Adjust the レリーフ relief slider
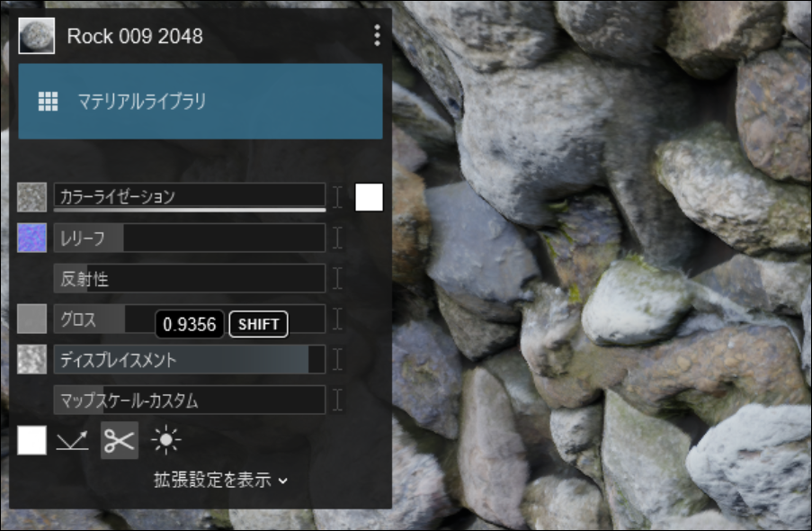Image resolution: width=812 pixels, height=531 pixels. point(190,238)
